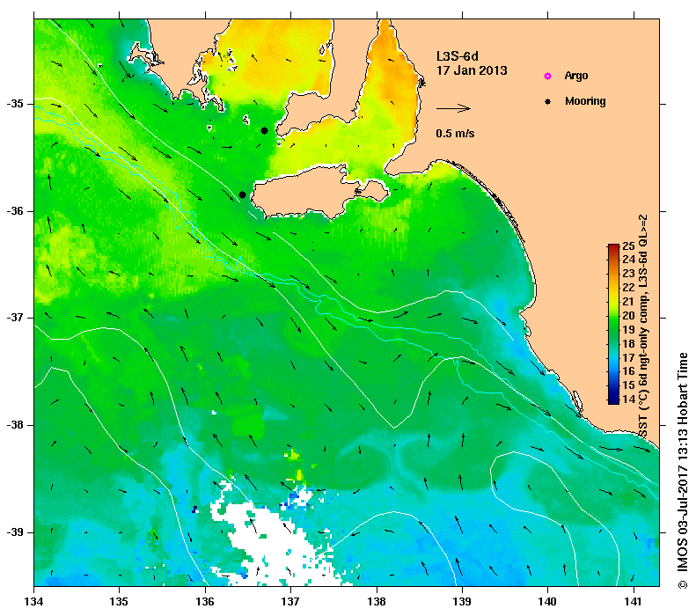Click the 0.5 m/s reference arrow
Viewport: 696px width, 616px height.
pyautogui.click(x=453, y=108)
